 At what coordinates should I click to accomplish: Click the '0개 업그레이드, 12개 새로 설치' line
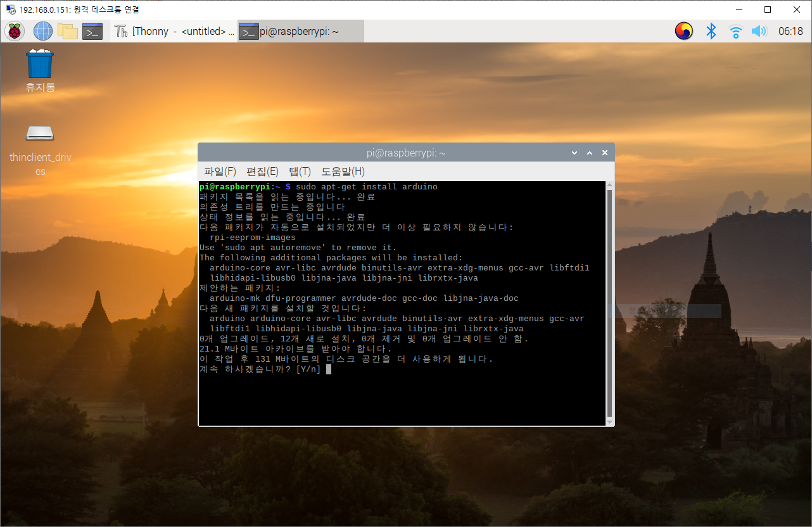364,339
